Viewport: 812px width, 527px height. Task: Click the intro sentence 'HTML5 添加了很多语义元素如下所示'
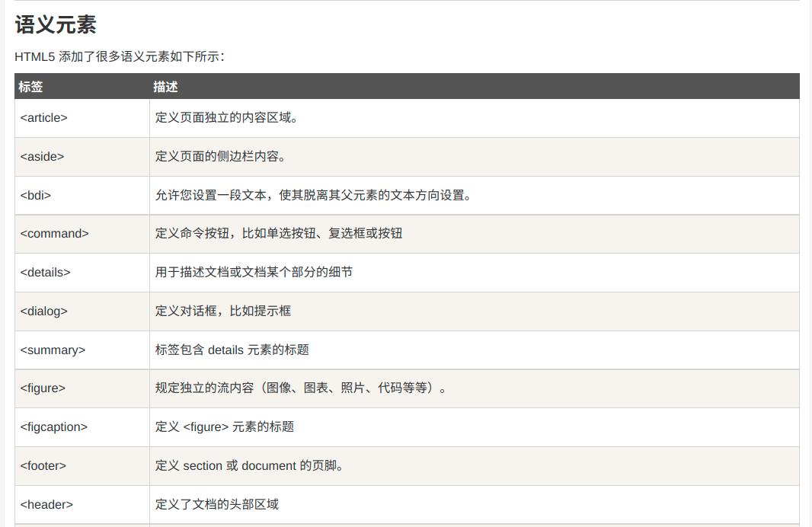119,56
